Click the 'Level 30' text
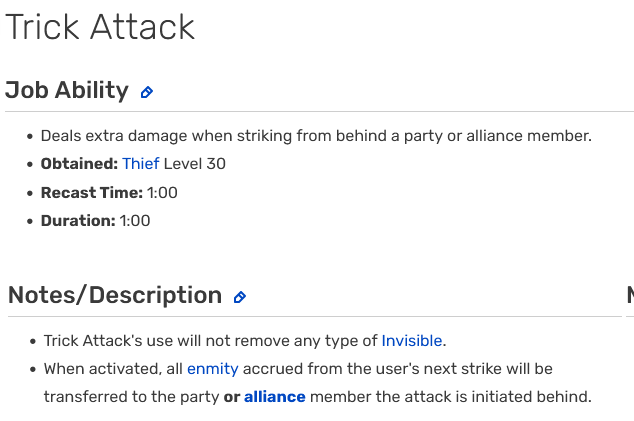The width and height of the screenshot is (634, 421). click(x=195, y=164)
